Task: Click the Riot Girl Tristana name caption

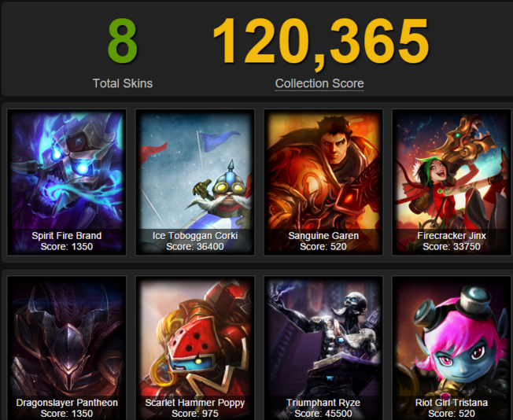Action: [452, 403]
